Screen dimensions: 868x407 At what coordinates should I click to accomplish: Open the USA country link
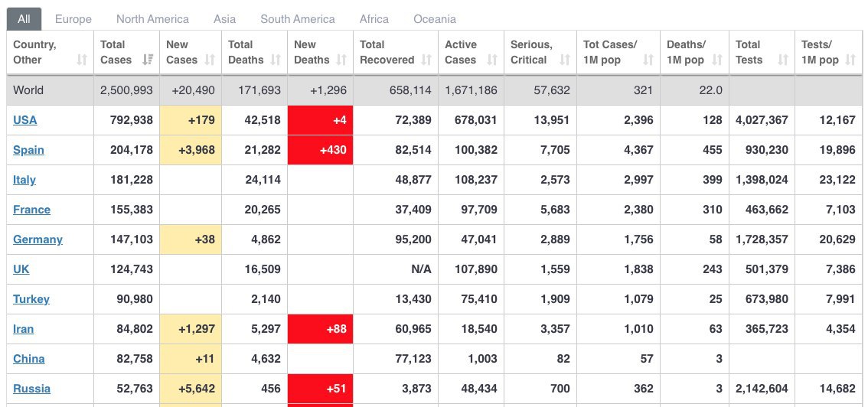(x=25, y=120)
